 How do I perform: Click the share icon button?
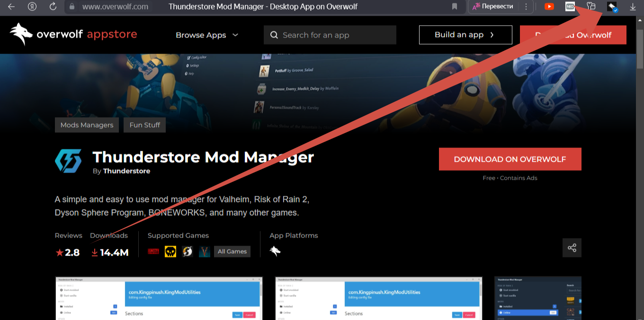tap(572, 248)
